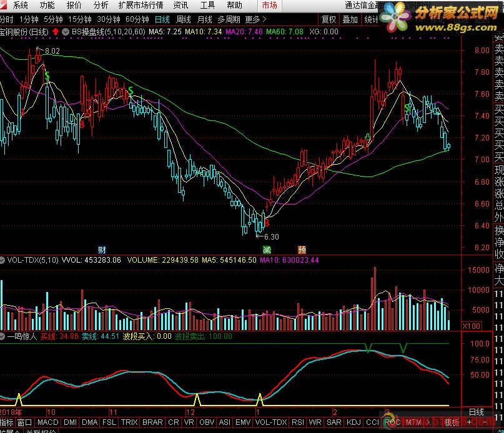Select the 周线 weekly period
504x433 pixels.
coord(184,19)
